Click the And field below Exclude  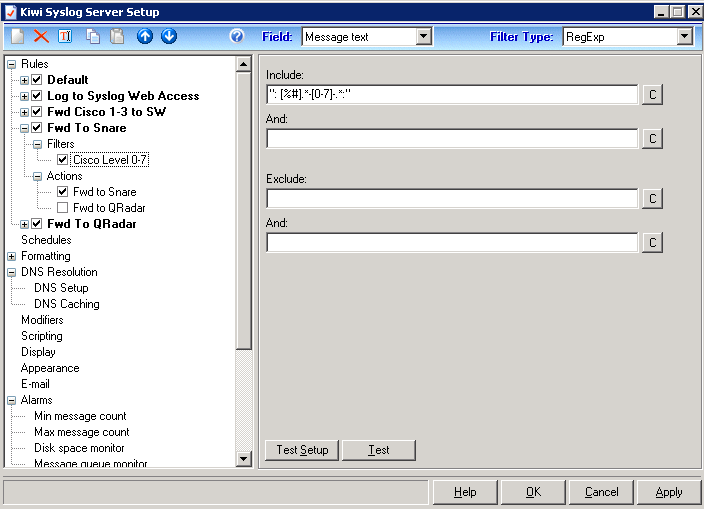(452, 243)
